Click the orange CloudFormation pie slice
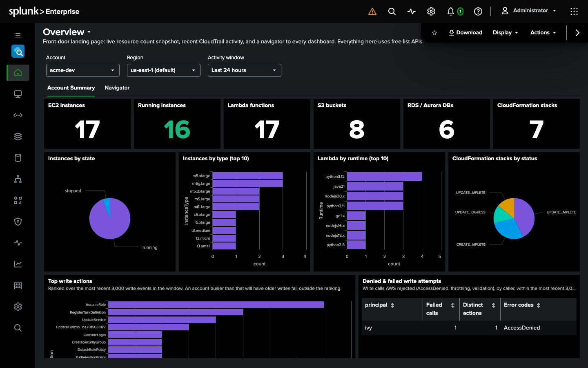The image size is (588, 368). tap(508, 206)
